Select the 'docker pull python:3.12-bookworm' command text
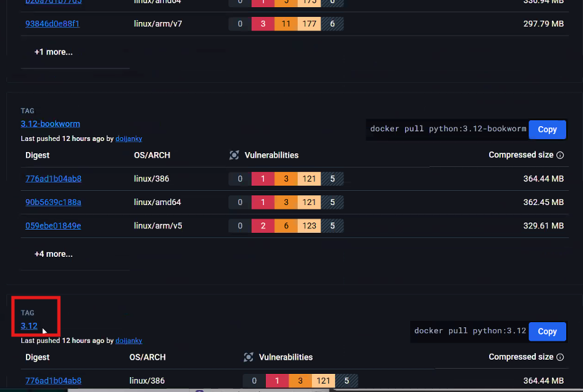This screenshot has height=392, width=583. (x=448, y=129)
